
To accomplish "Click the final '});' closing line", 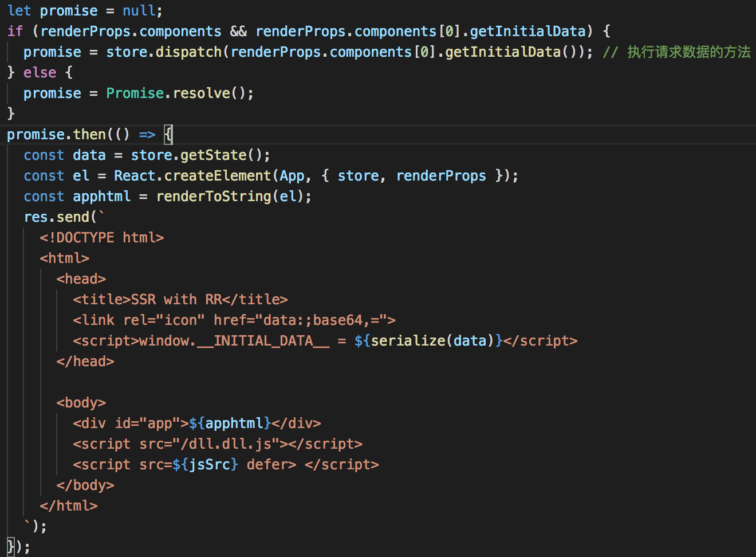I will pos(18,547).
